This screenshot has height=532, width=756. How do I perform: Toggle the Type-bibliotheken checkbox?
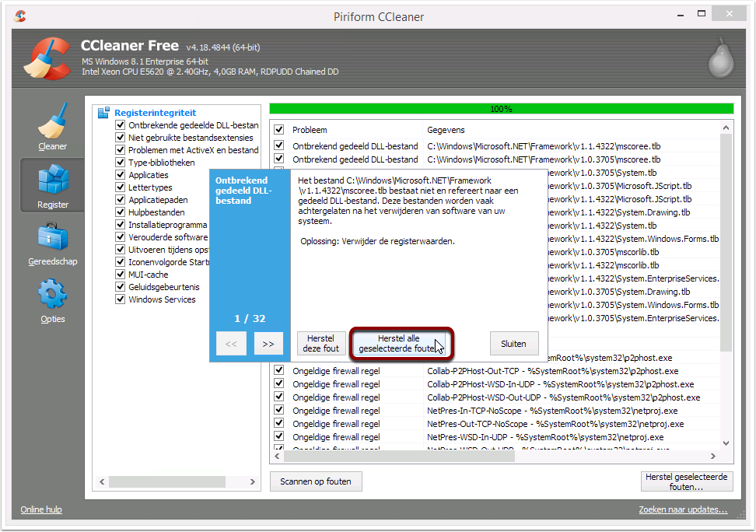[x=120, y=163]
